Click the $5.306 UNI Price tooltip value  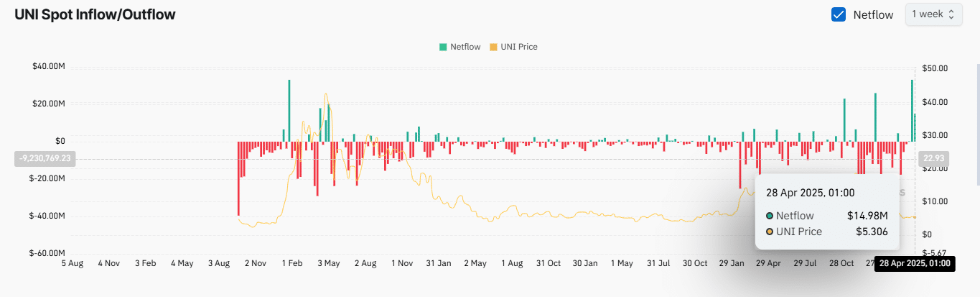point(872,232)
